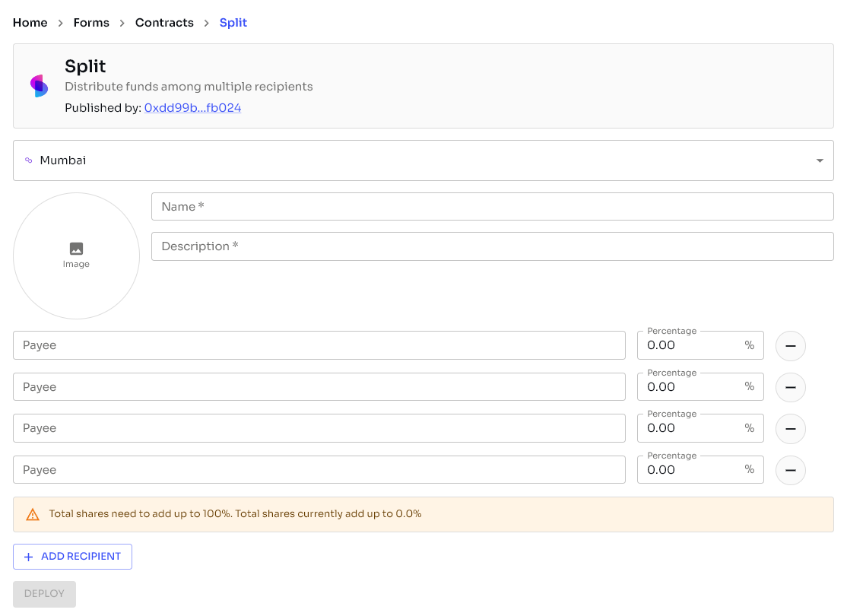Click the chain icon beside Mumbai

tap(29, 160)
